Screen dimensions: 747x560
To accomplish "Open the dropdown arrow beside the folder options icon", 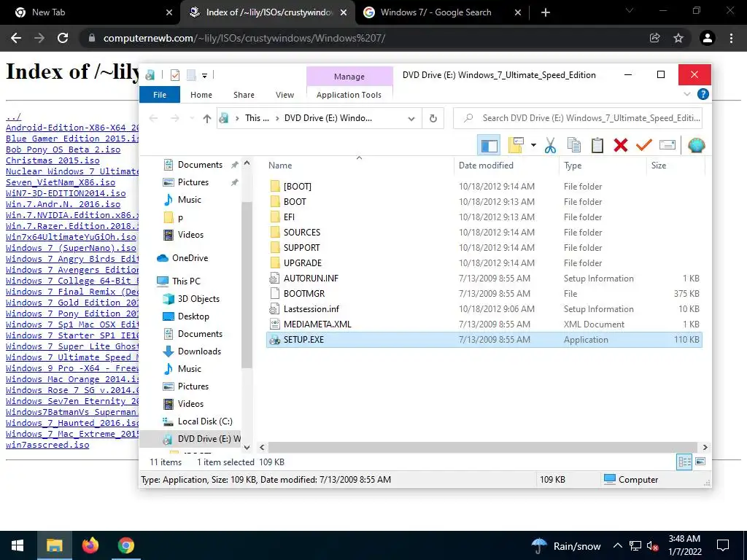I will pos(533,145).
